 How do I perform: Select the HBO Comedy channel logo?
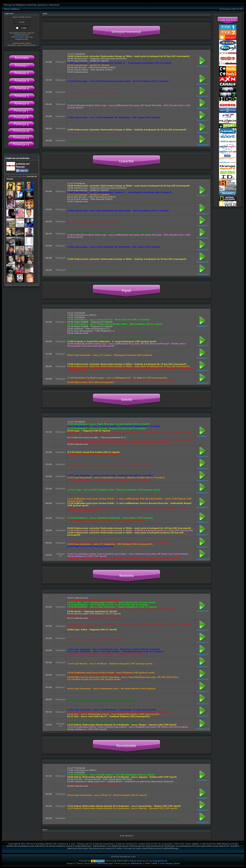[228, 100]
